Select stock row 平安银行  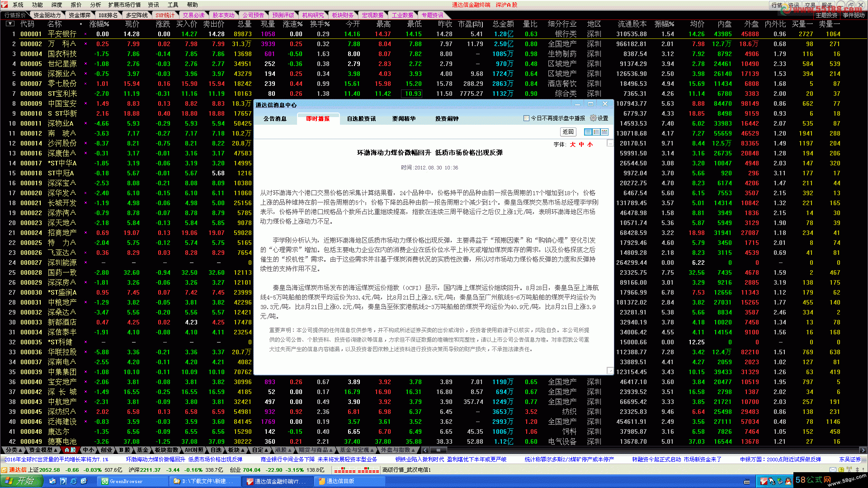pos(434,34)
